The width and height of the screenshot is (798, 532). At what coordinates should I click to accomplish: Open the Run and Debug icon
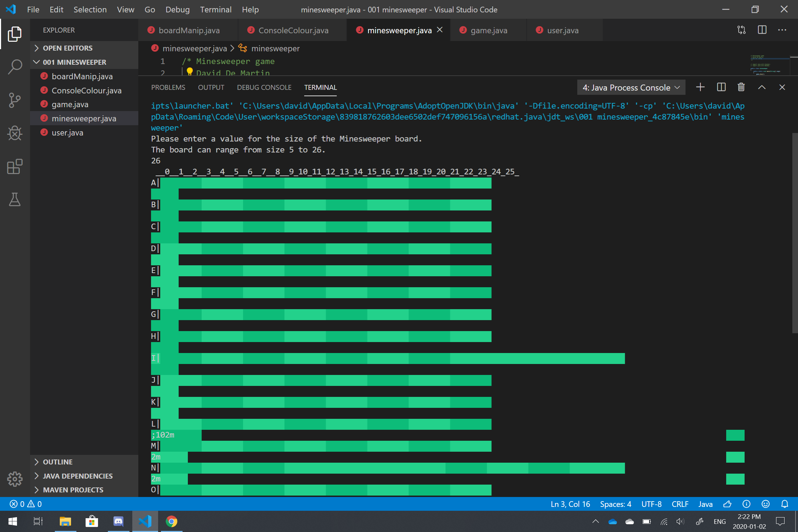[15, 133]
